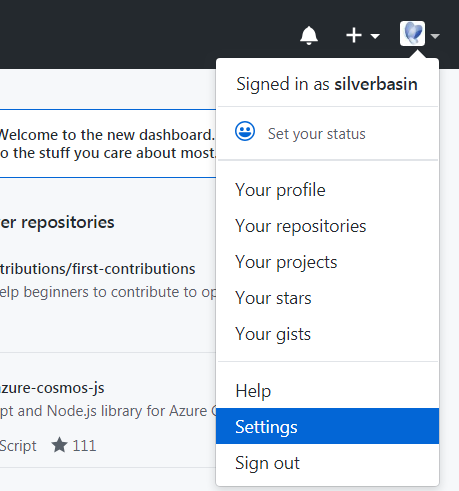Click the smiley status emoji icon
459x491 pixels.
click(245, 131)
